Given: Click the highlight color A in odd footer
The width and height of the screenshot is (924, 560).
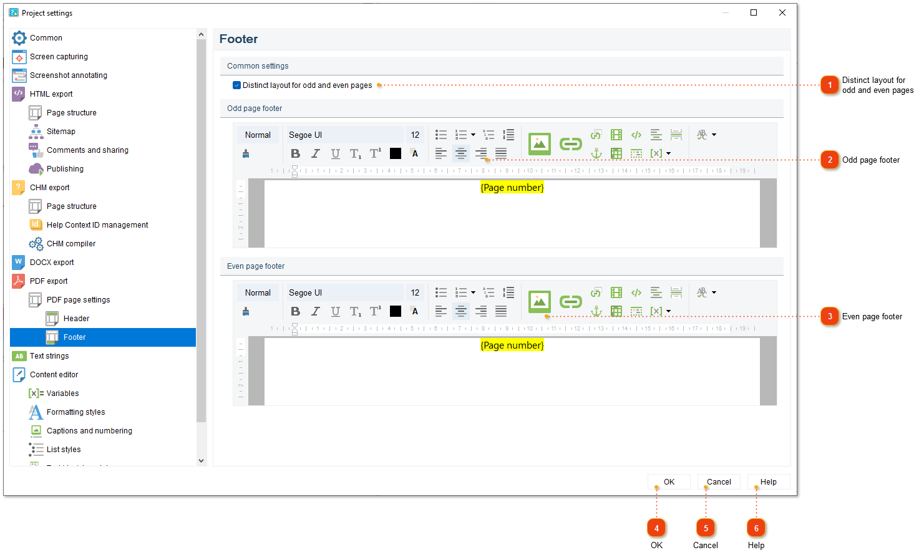Looking at the screenshot, I should click(x=415, y=153).
